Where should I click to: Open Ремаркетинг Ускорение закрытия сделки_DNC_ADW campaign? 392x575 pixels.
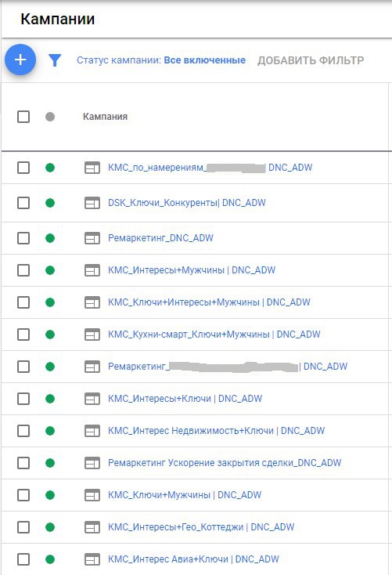click(x=225, y=463)
